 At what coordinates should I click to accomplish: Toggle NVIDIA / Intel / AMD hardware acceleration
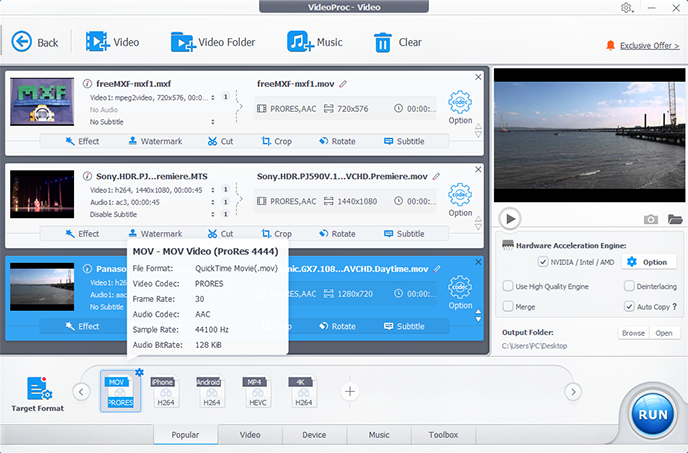[x=543, y=262]
